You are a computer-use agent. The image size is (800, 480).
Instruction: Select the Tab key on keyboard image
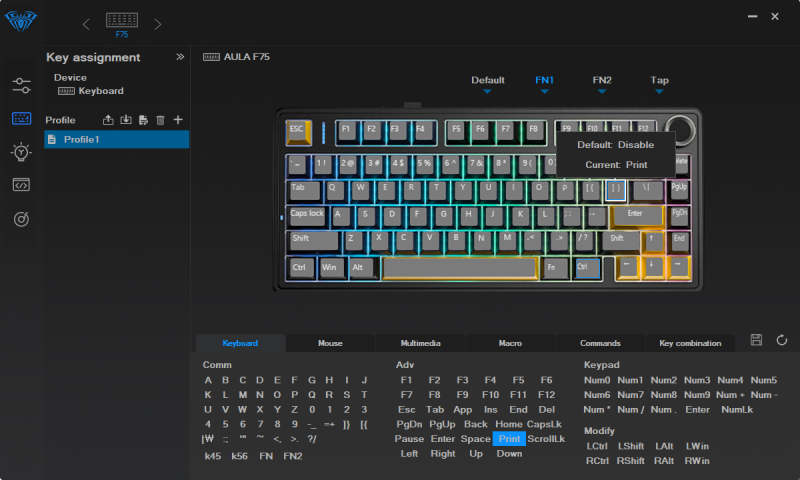304,190
